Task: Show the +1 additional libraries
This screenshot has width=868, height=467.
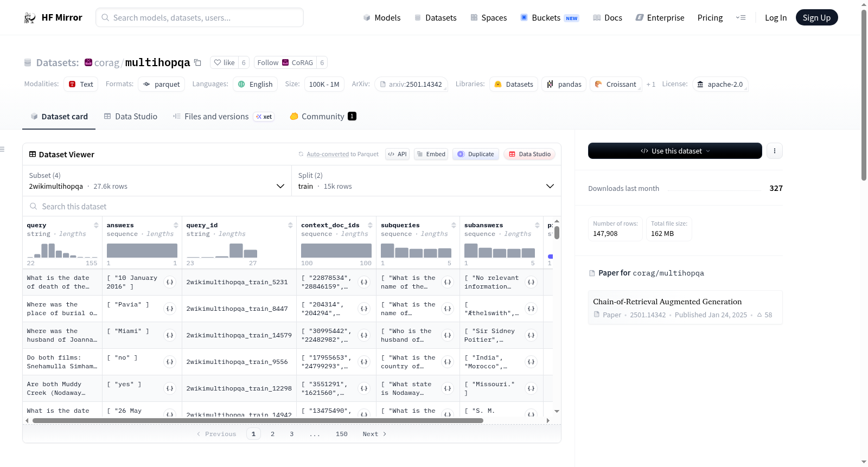Action: (651, 85)
